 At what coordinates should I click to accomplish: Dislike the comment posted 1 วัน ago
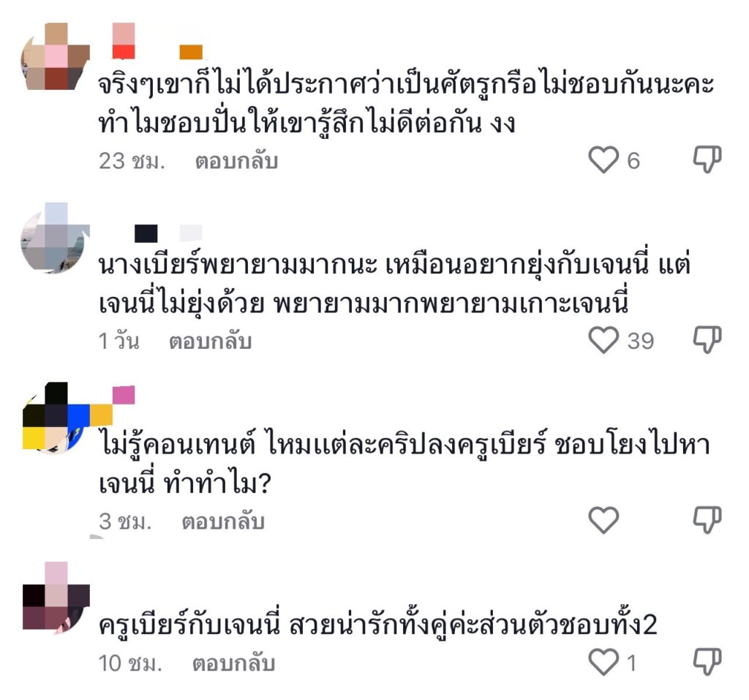coord(707,339)
